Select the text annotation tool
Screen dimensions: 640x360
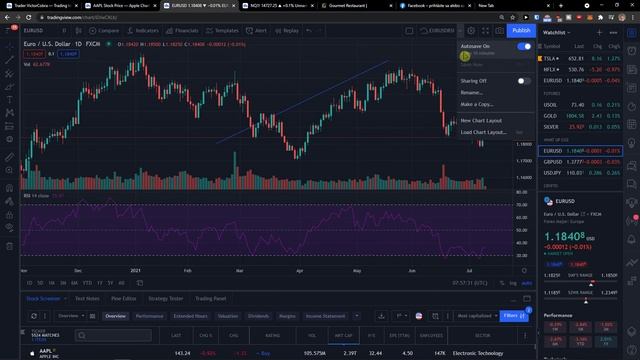click(9, 100)
